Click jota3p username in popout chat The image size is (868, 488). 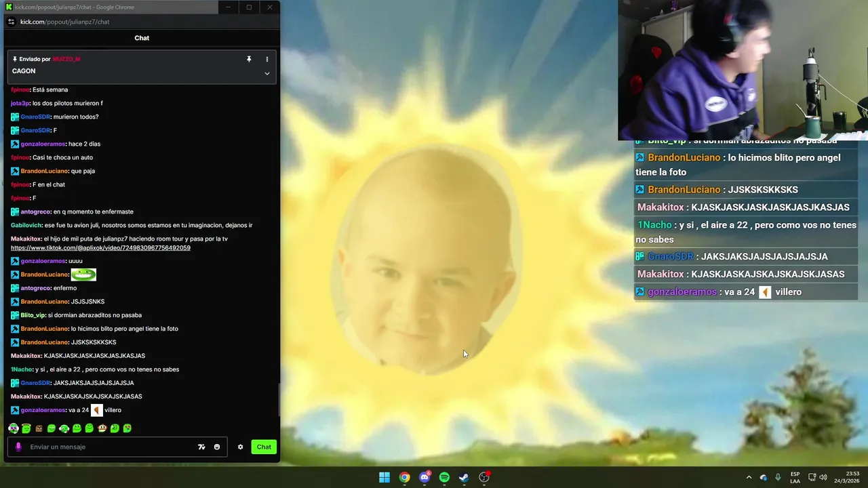coord(20,103)
